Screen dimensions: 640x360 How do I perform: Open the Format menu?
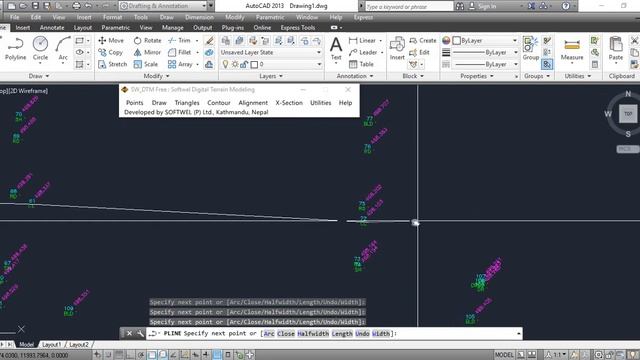pyautogui.click(x=113, y=17)
